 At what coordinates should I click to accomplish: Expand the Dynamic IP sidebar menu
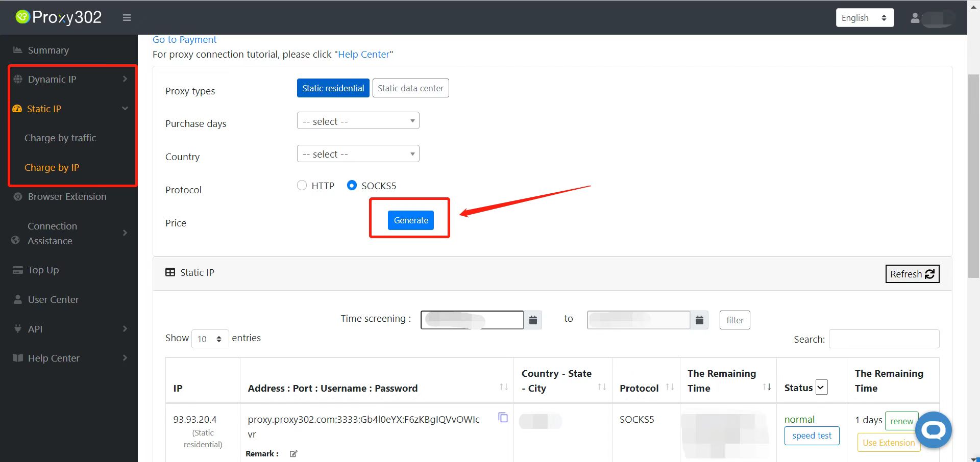72,79
